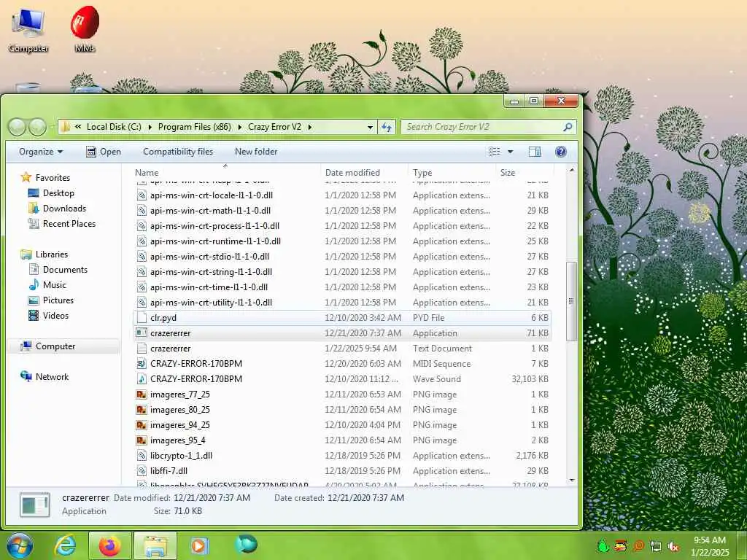Open the view options dropdown arrow
Viewport: 747px width, 560px height.
[510, 152]
